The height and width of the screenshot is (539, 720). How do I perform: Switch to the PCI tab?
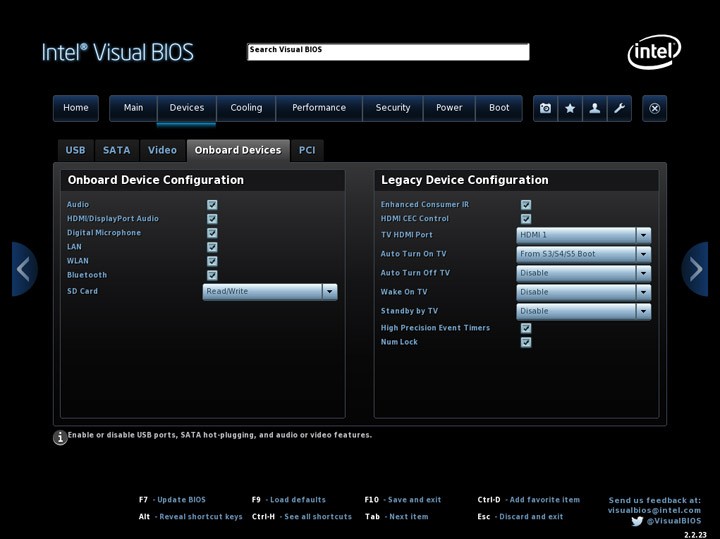point(307,151)
